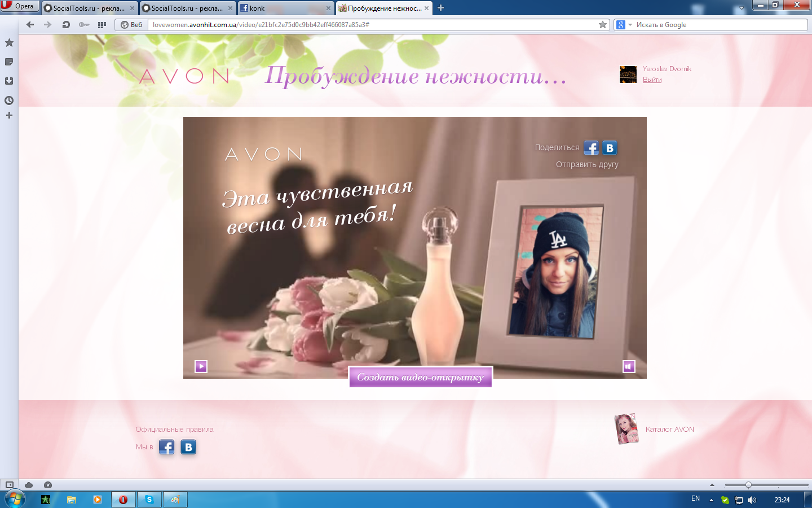812x508 pixels.
Task: Click the Веб site info badge
Action: (131, 24)
